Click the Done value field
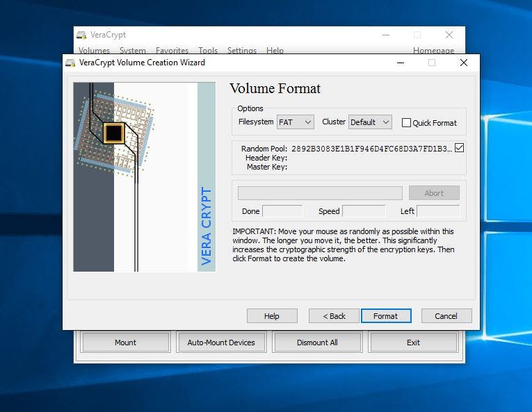532x412 pixels. 282,211
